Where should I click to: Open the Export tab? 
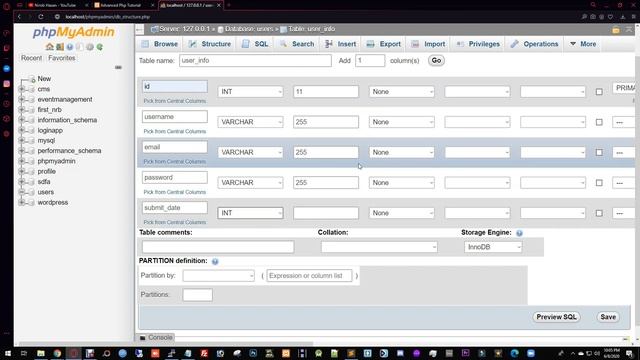pyautogui.click(x=384, y=44)
